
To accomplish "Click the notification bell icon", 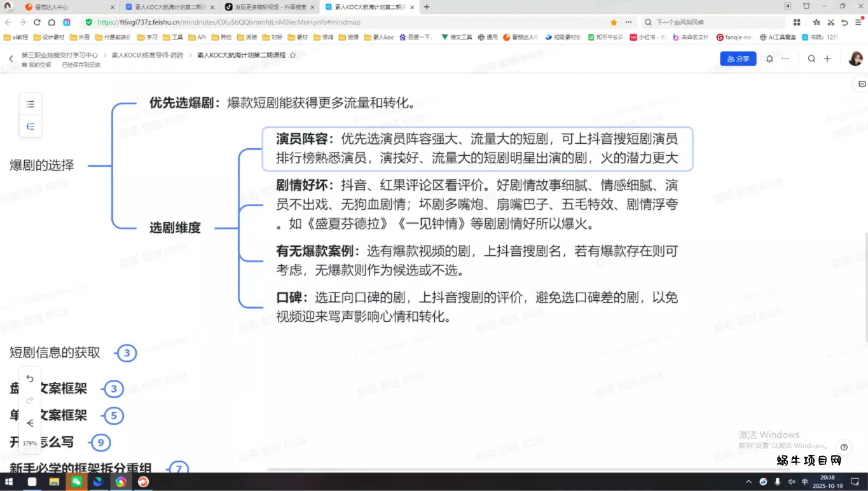I will coord(769,59).
